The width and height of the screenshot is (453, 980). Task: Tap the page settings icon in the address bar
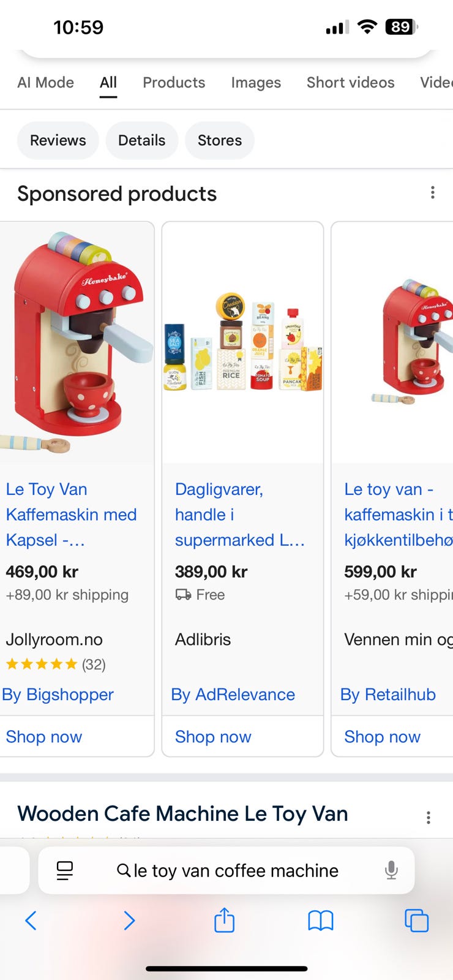(x=65, y=870)
